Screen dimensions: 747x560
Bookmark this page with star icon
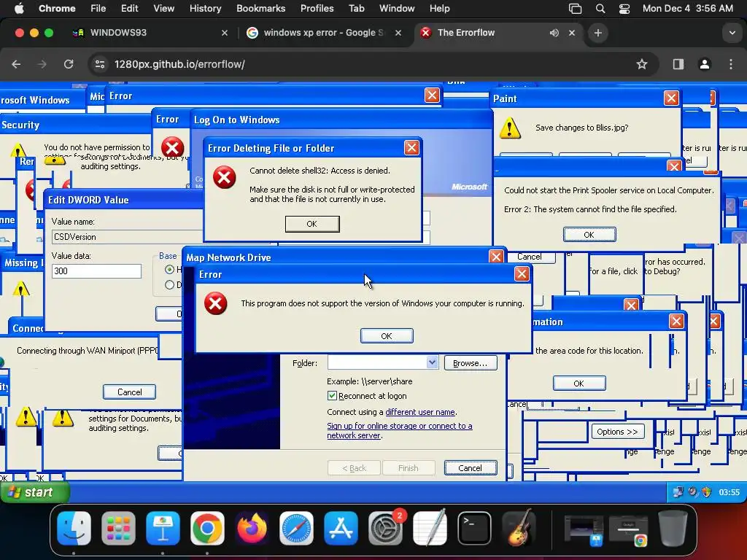pyautogui.click(x=642, y=64)
